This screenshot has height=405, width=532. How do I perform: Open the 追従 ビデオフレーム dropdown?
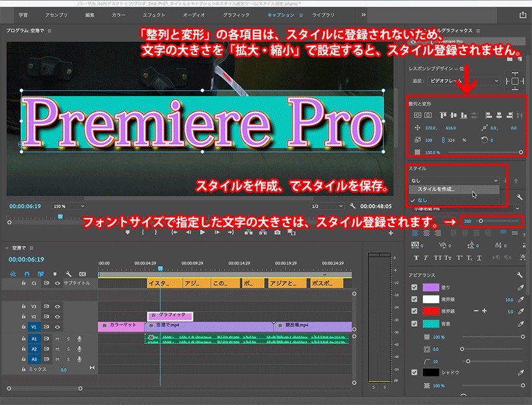tap(463, 80)
